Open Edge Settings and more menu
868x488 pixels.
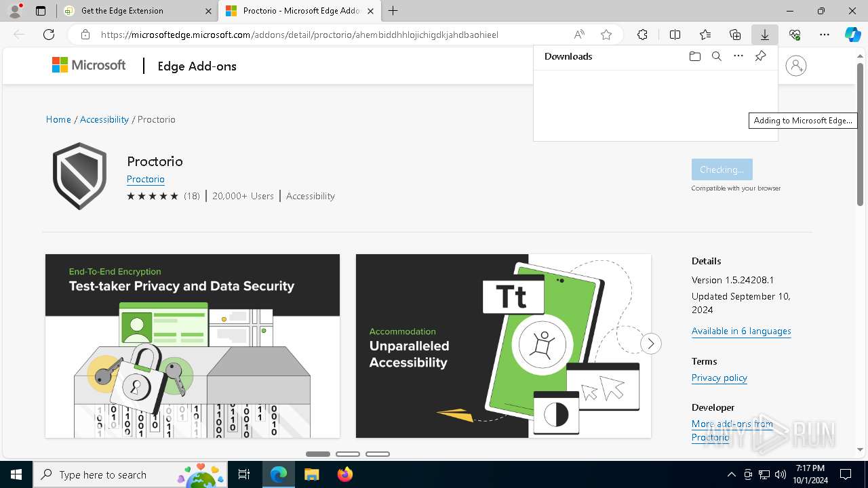tap(825, 35)
